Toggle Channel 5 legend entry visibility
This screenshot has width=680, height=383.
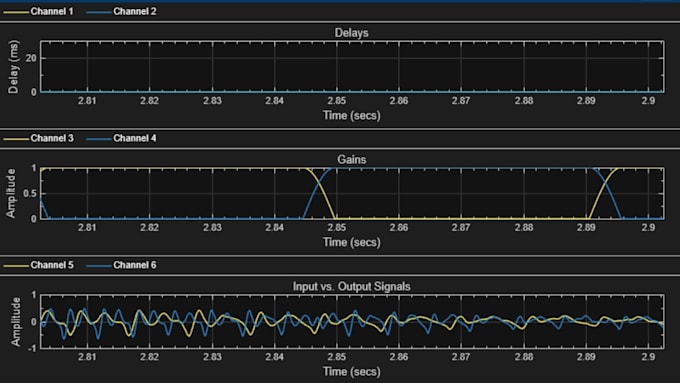point(39,265)
